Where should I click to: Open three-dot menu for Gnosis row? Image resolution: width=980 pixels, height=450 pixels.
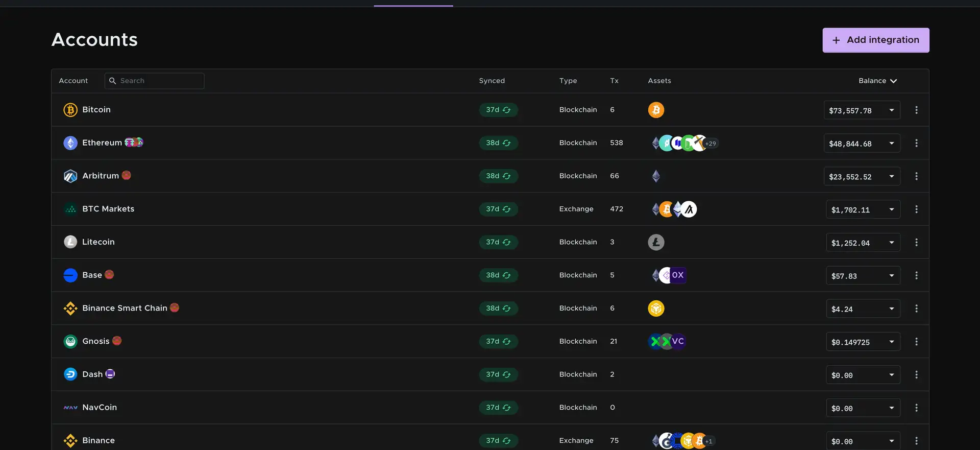pos(916,342)
